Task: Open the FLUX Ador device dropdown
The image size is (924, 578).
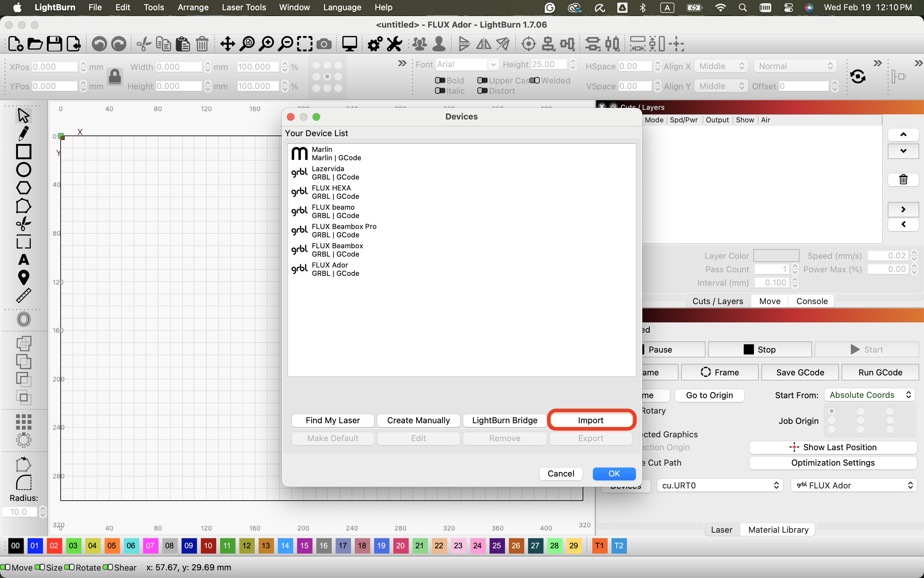Action: coord(854,486)
